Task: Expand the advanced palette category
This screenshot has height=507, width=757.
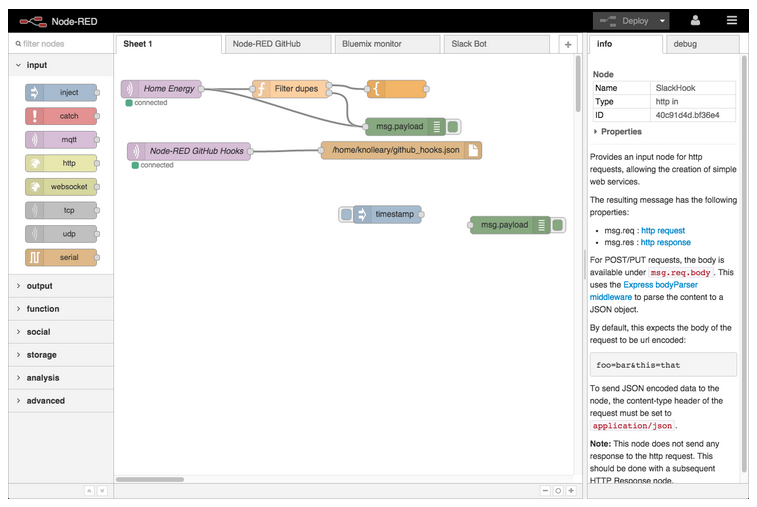Action: [61, 401]
